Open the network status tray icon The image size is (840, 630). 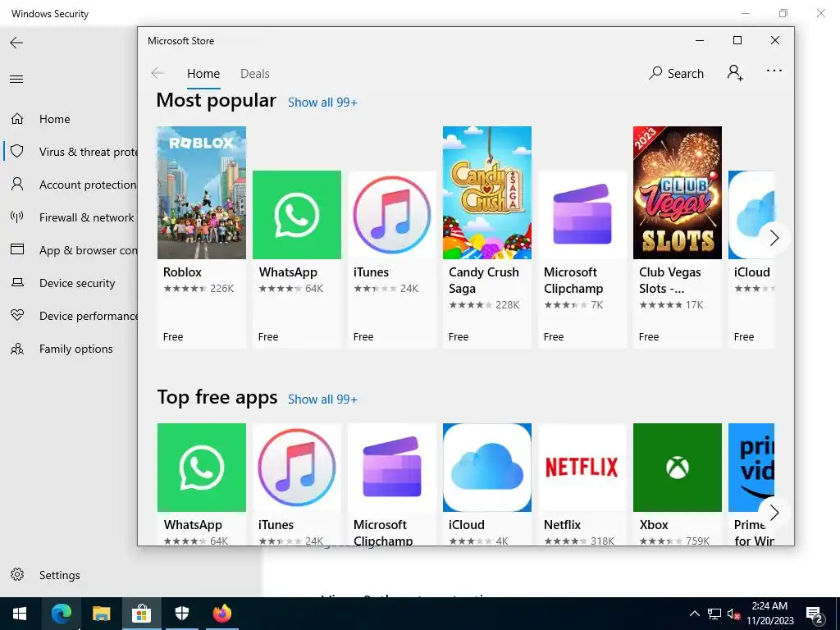(x=714, y=614)
